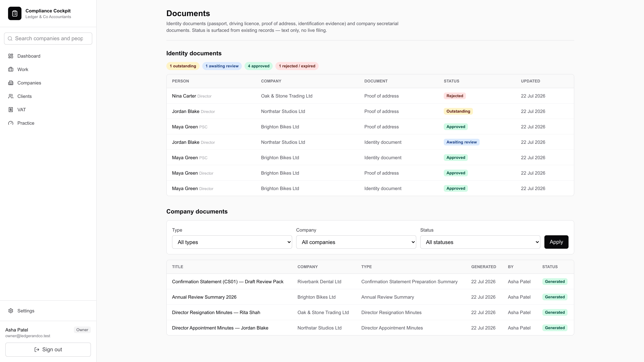
Task: Click the Settings gear icon
Action: [x=11, y=311]
